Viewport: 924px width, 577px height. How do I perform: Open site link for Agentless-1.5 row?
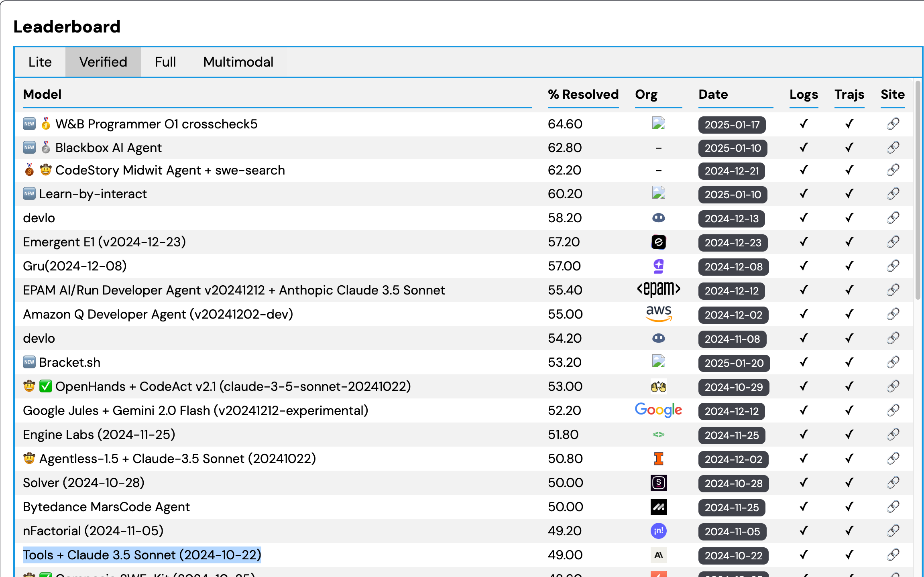(x=893, y=459)
